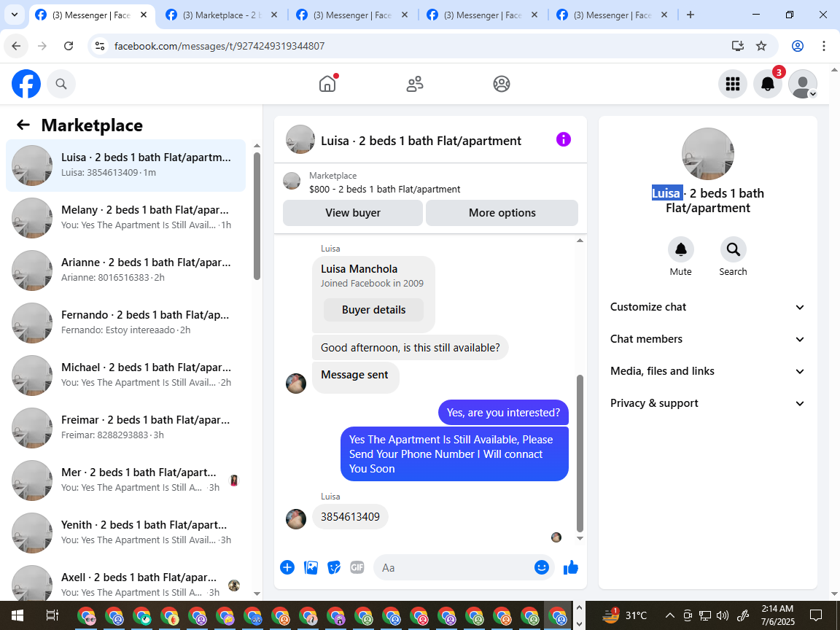840x630 pixels.
Task: Click 'Good afternoon, is this still available?' message
Action: coord(410,348)
